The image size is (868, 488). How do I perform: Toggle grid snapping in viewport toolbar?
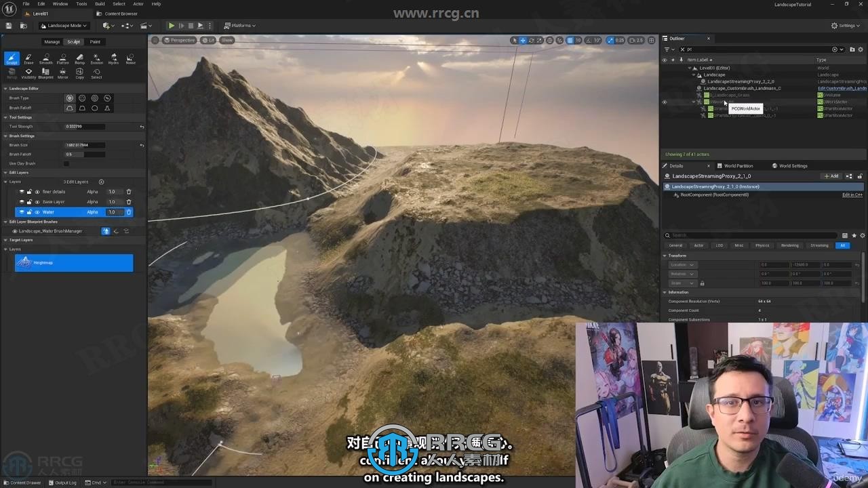click(x=570, y=40)
